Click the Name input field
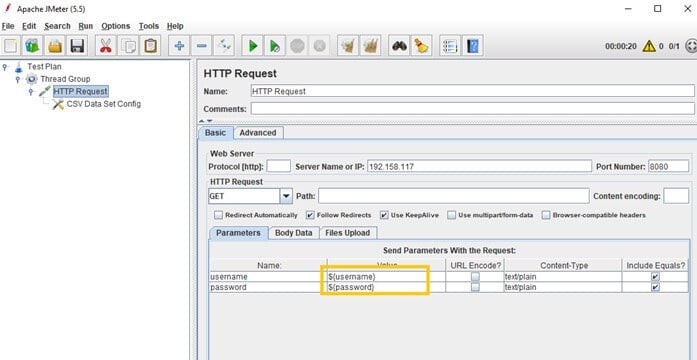Viewport: 697px width, 360px height. 473,91
